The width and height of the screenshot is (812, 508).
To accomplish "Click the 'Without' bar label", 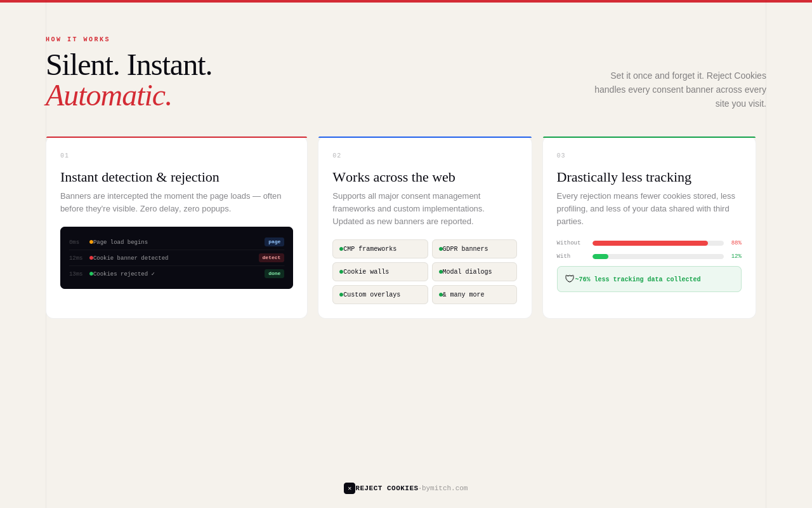I will pos(568,243).
